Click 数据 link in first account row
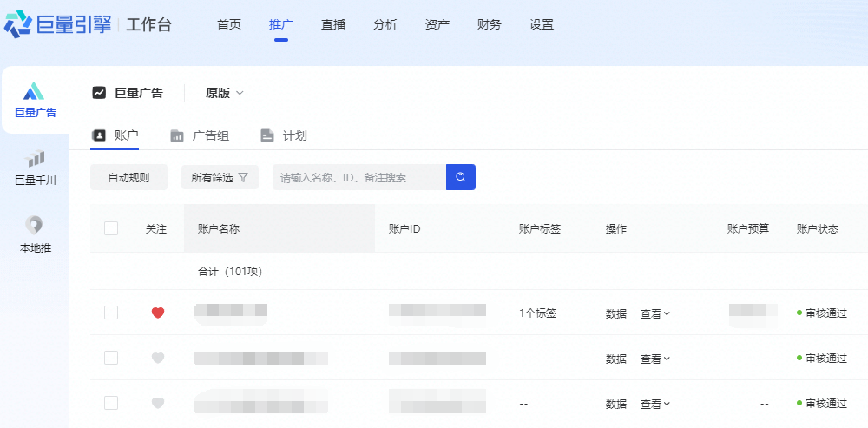 click(616, 313)
